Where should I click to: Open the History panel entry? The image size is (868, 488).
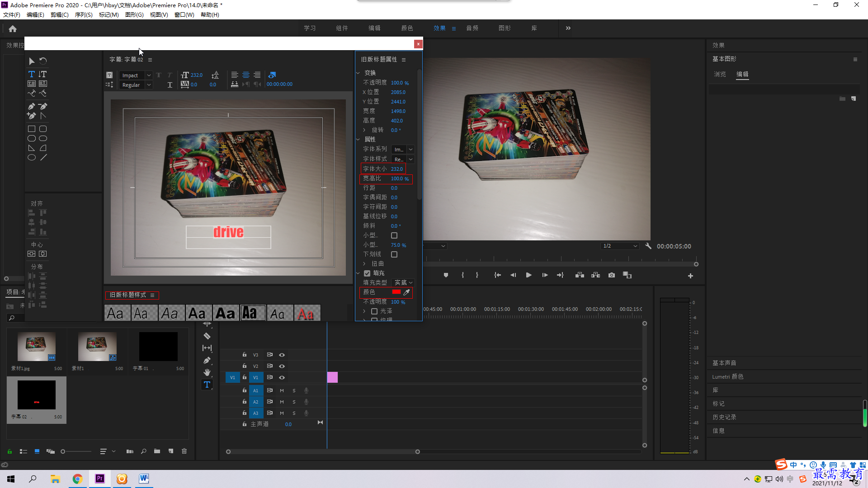point(724,418)
